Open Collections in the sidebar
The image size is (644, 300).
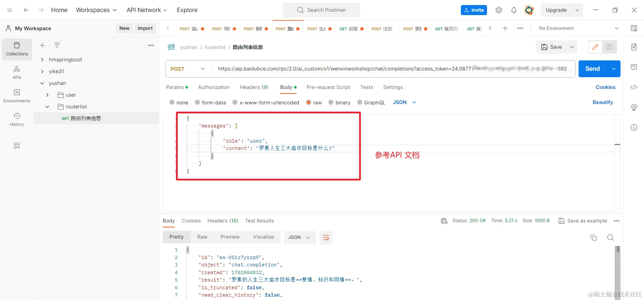17,49
